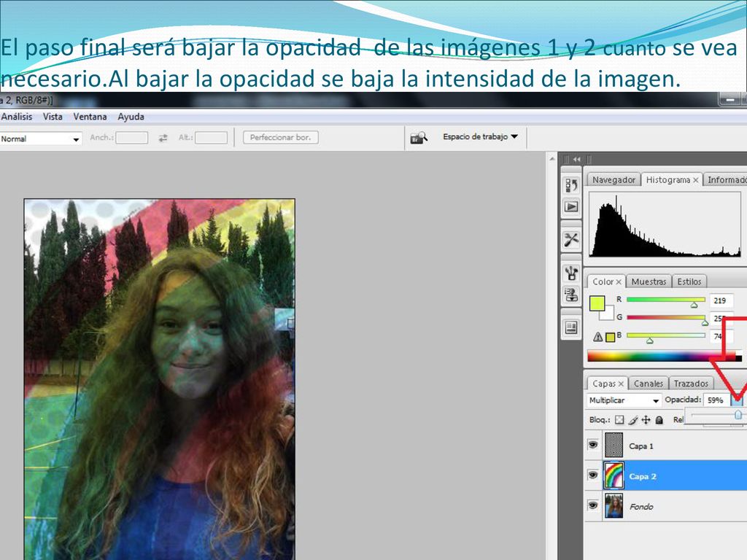Click the gamut warning triangle icon
Image resolution: width=747 pixels, height=560 pixels.
pos(598,337)
